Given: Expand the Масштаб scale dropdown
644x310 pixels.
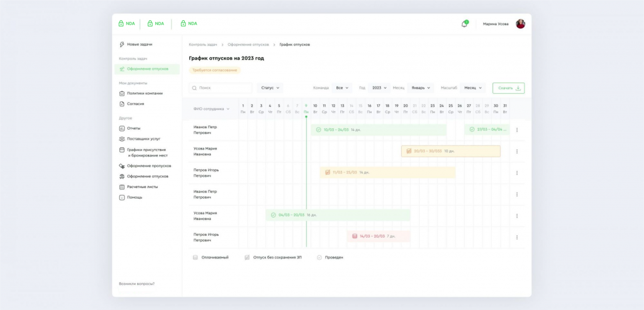Looking at the screenshot, I should point(473,88).
